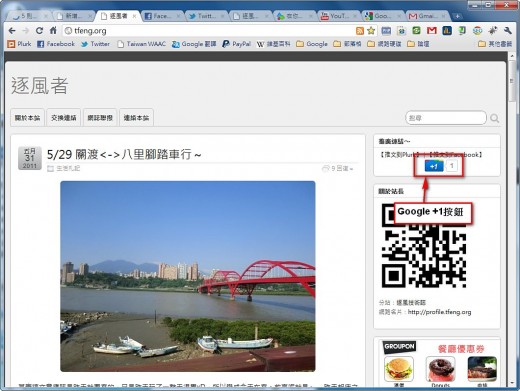520x391 pixels.
Task: Go to the home page icon
Action: [x=53, y=31]
